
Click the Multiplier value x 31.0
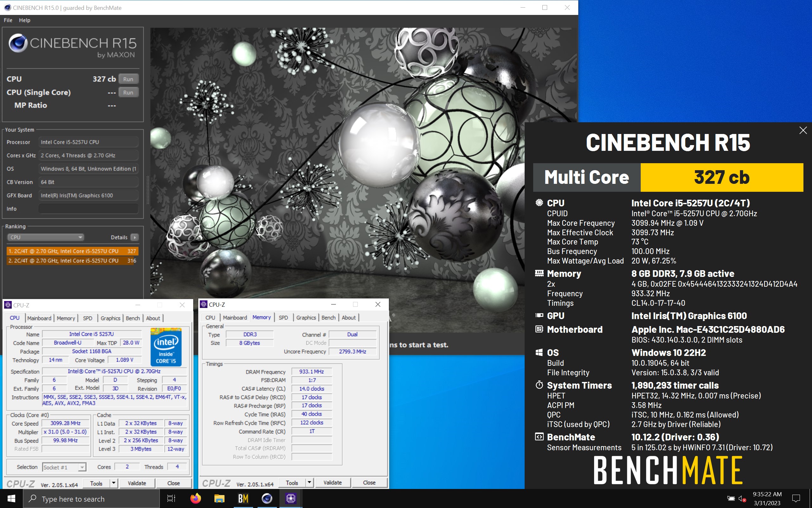coord(65,432)
